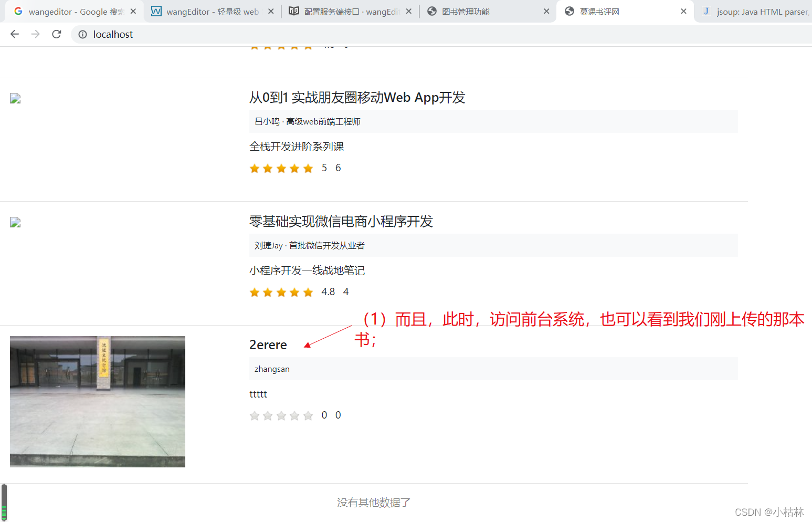Open the book 从0到1 实战朋友圈移动Web App开发
The image size is (812, 522).
pos(357,97)
